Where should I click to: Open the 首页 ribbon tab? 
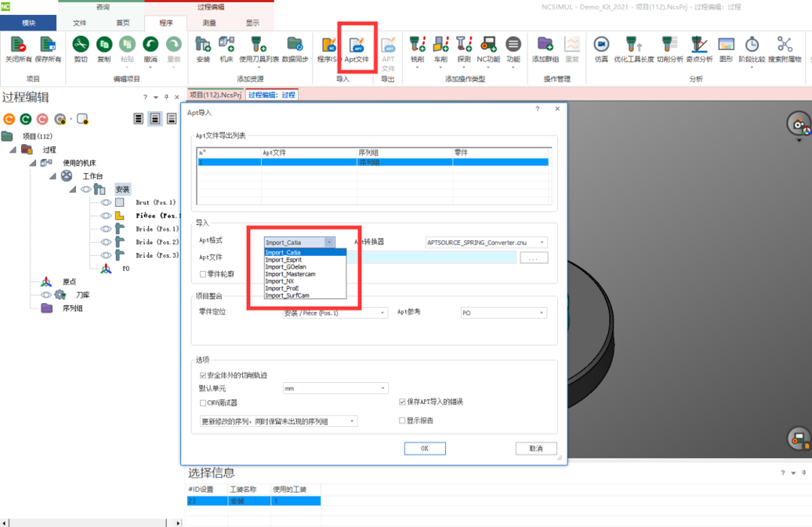123,23
